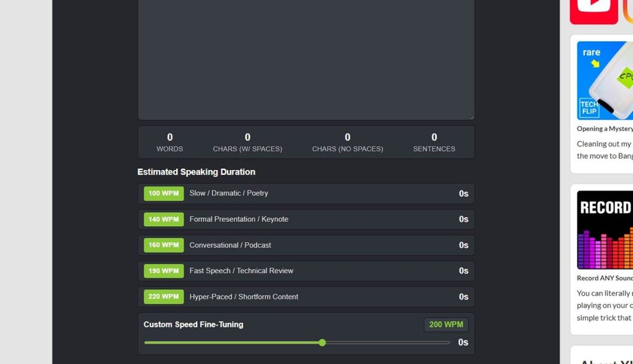Open the YouTube icon in sidebar
633x364 pixels.
pos(593,11)
